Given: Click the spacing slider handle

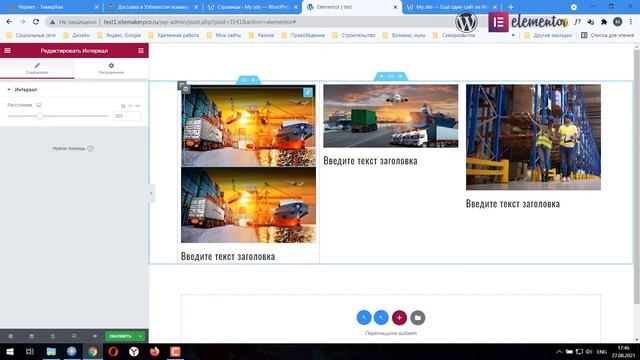Looking at the screenshot, I should tap(40, 116).
